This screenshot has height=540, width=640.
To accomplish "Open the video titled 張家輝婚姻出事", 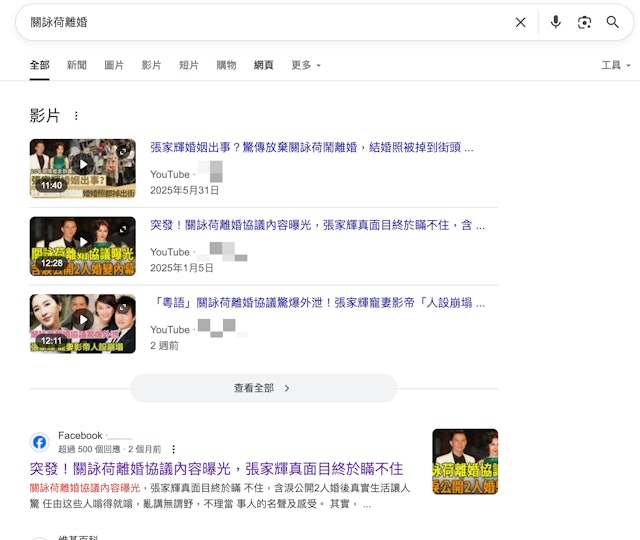I will (x=312, y=147).
